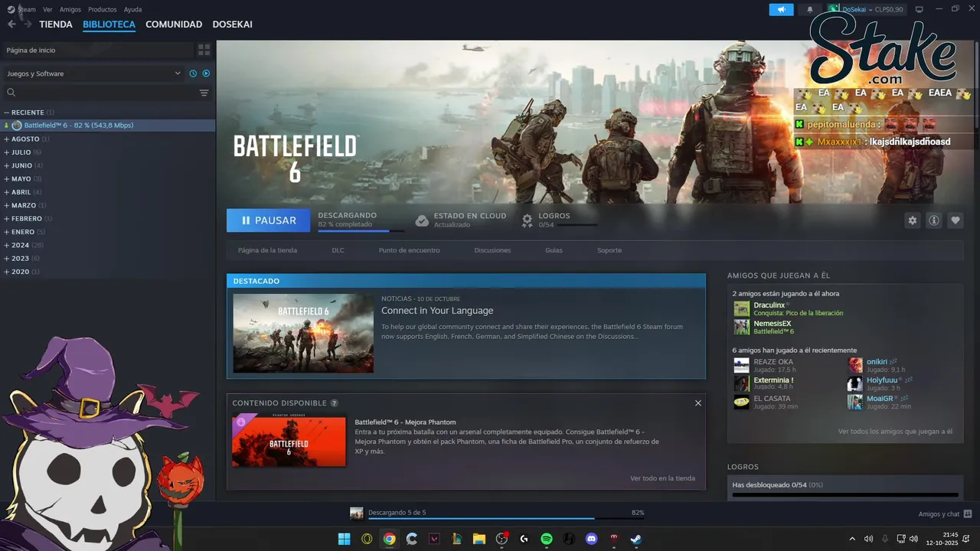Screen dimensions: 980x551
Task: Click Ver todo en la tienda
Action: click(x=662, y=478)
